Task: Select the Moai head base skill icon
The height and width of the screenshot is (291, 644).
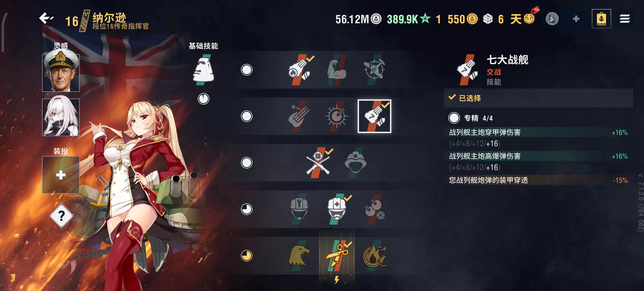Action: point(203,70)
